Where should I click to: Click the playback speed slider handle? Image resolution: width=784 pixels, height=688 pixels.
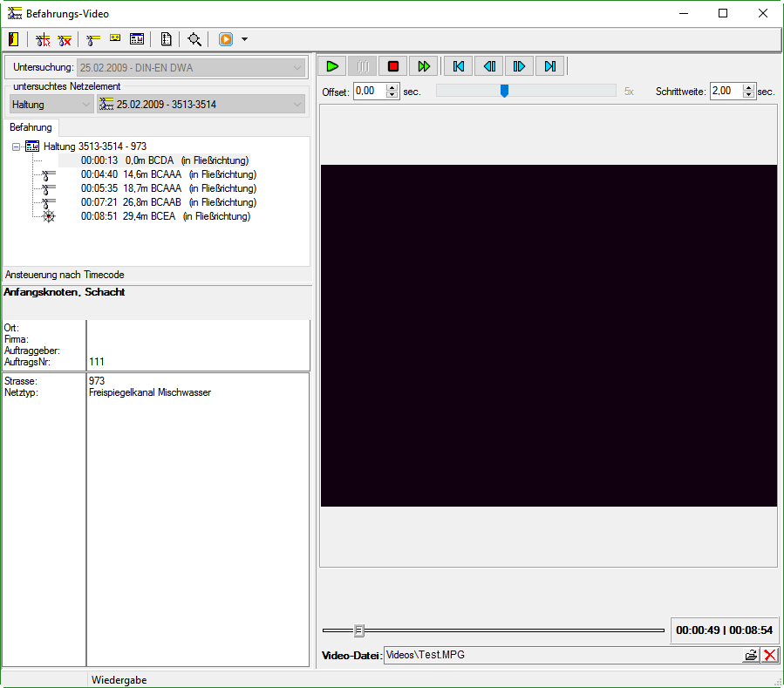[x=504, y=91]
